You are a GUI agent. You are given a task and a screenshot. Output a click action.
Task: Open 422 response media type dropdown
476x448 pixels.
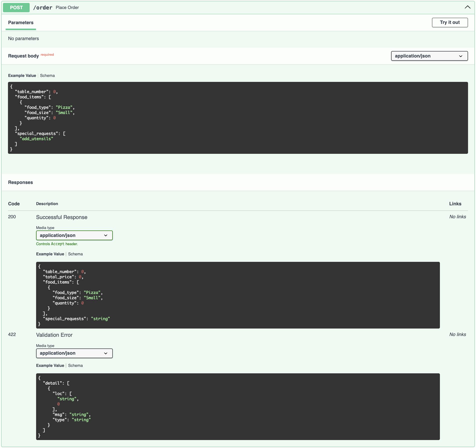pyautogui.click(x=74, y=353)
